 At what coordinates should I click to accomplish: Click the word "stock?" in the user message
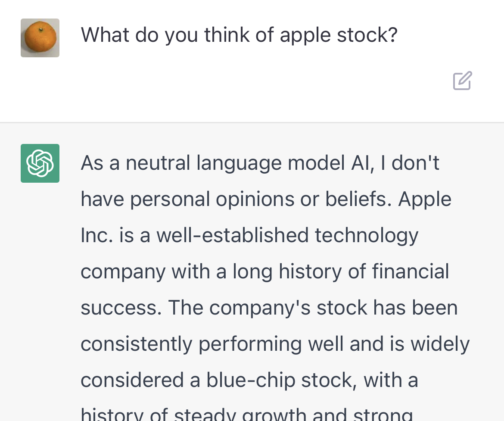[367, 34]
